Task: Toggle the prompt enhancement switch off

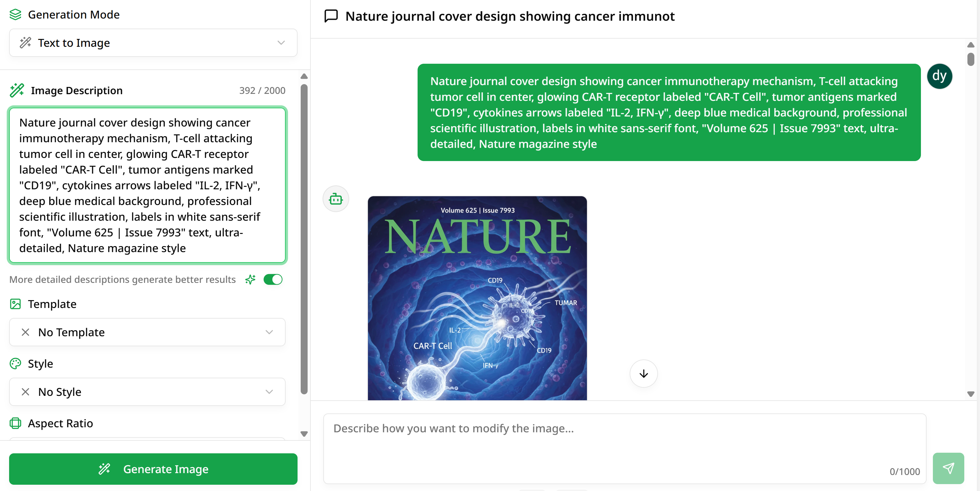Action: (273, 280)
